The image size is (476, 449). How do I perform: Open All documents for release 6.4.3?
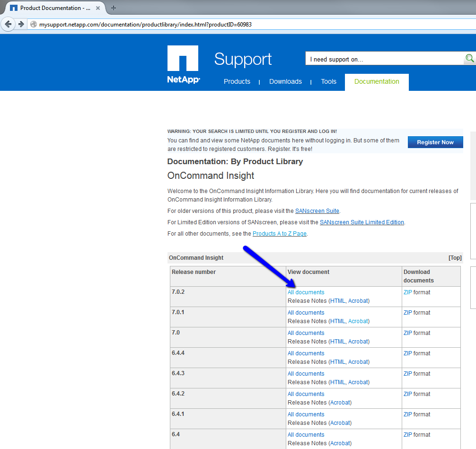click(306, 373)
